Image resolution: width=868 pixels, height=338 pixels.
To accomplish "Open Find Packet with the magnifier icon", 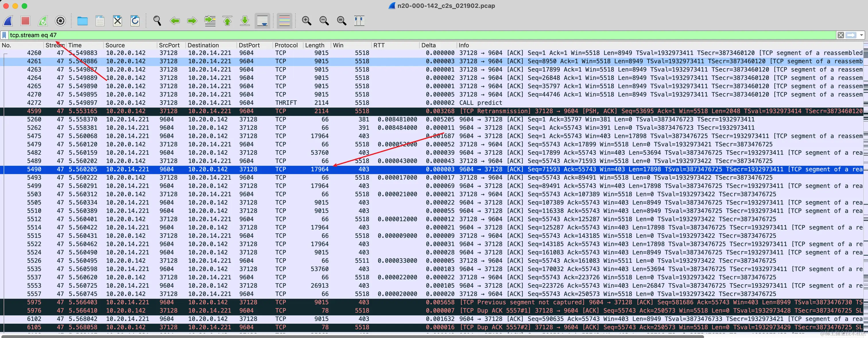I will (157, 21).
